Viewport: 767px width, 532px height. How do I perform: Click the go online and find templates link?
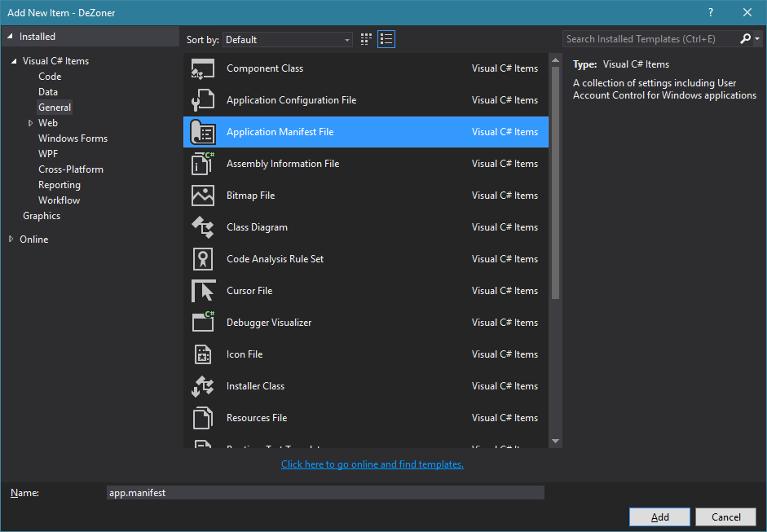pos(372,464)
